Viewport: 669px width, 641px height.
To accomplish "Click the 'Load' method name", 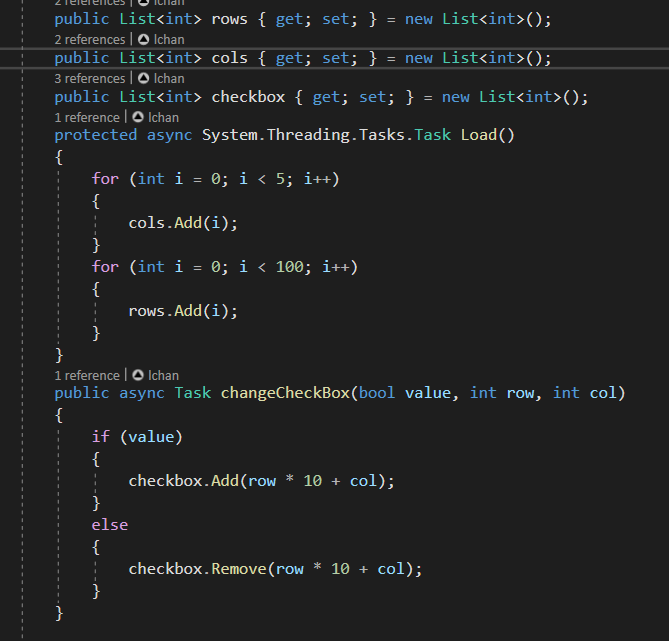I will 479,135.
